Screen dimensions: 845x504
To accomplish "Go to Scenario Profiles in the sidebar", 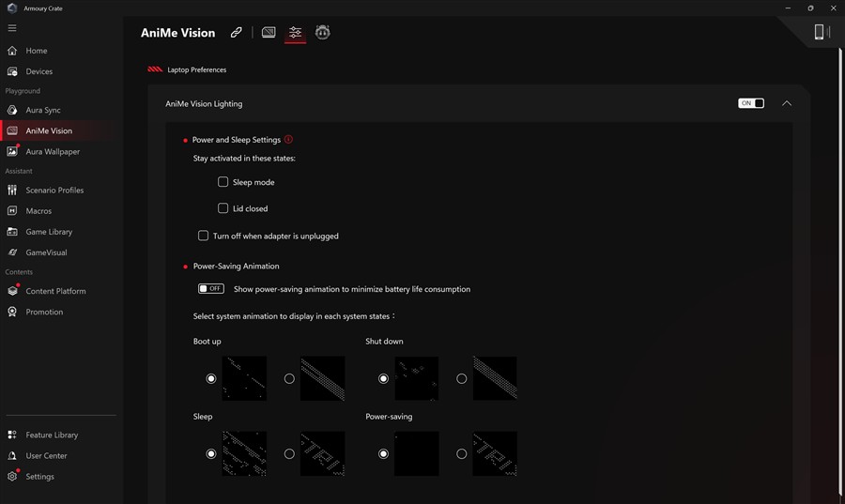I will coord(54,191).
